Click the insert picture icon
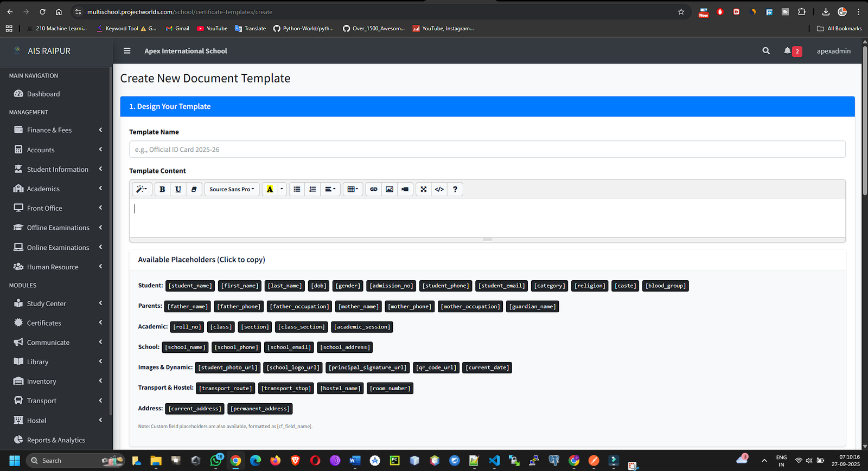 tap(390, 189)
